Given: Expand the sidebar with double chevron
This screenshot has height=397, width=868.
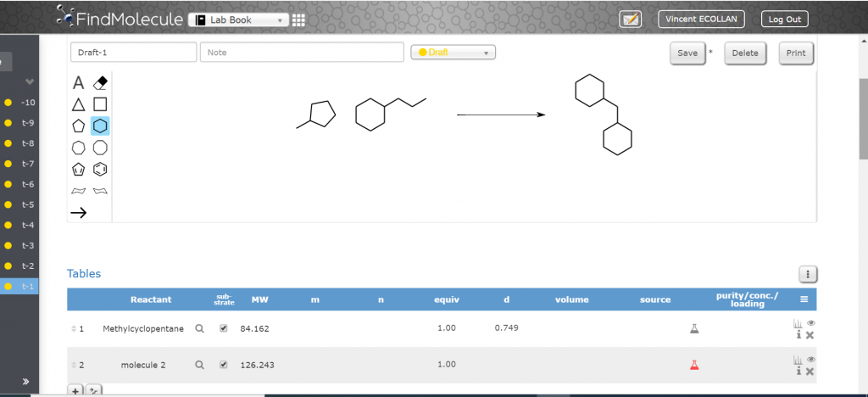Looking at the screenshot, I should coord(26,382).
